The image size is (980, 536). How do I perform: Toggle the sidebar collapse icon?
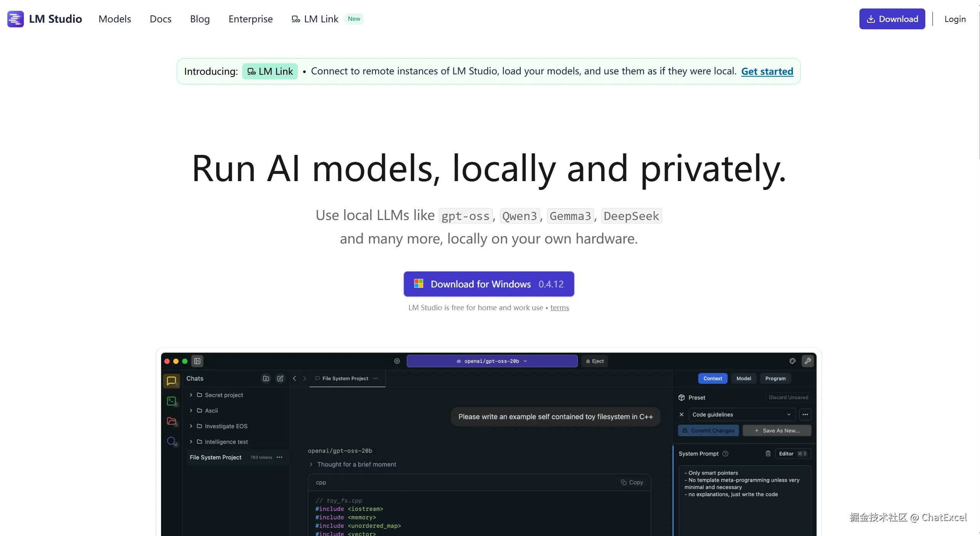197,361
